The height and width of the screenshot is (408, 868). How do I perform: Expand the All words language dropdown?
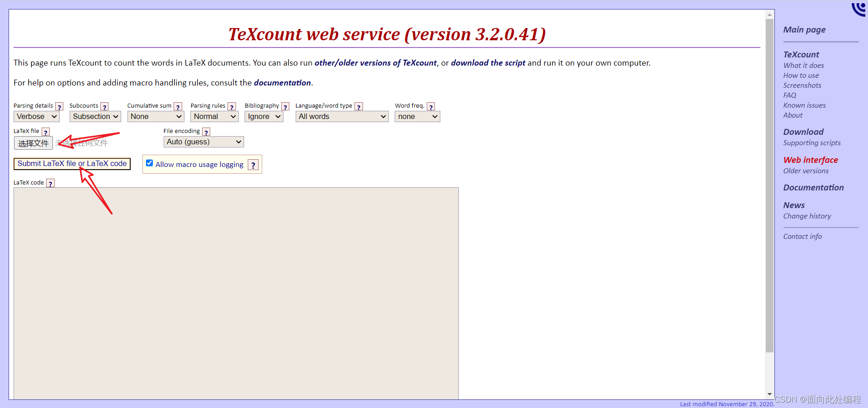(342, 117)
